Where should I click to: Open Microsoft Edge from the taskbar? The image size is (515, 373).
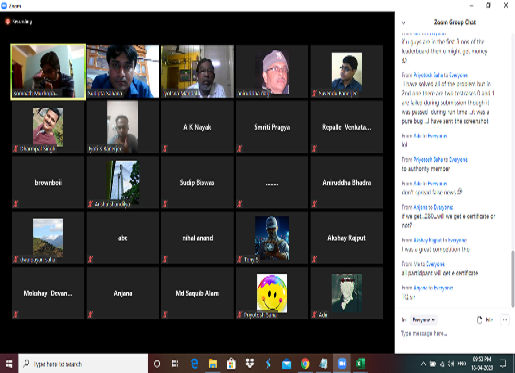click(x=194, y=364)
